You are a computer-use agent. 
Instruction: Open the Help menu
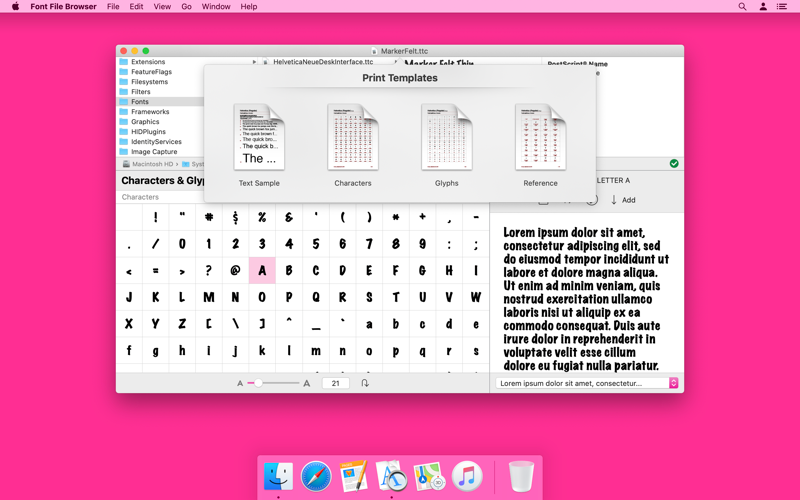[x=248, y=7]
